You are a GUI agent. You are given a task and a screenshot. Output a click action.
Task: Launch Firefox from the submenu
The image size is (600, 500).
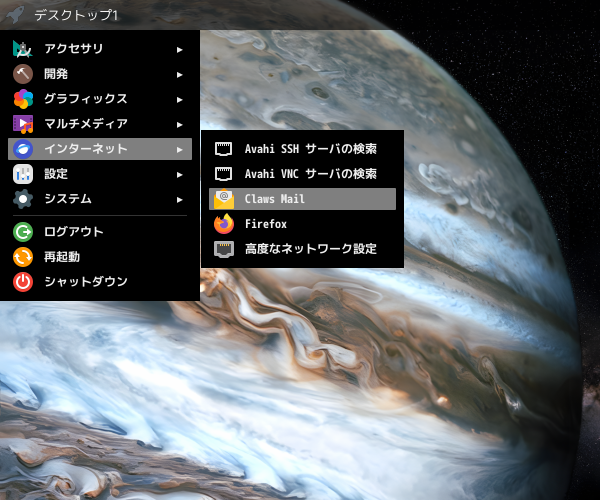(302, 224)
